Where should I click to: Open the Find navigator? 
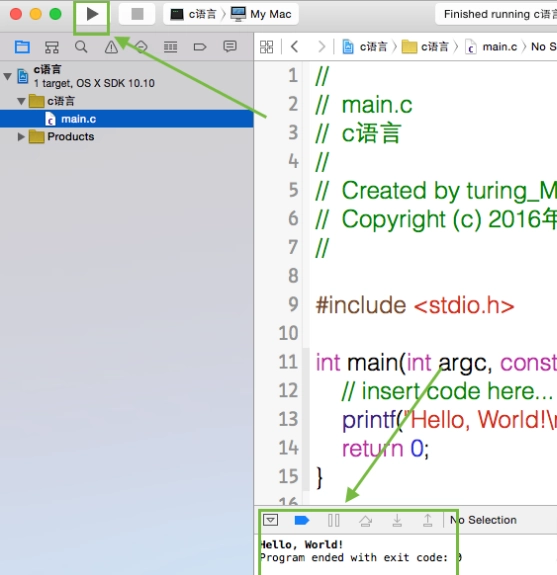pos(81,47)
